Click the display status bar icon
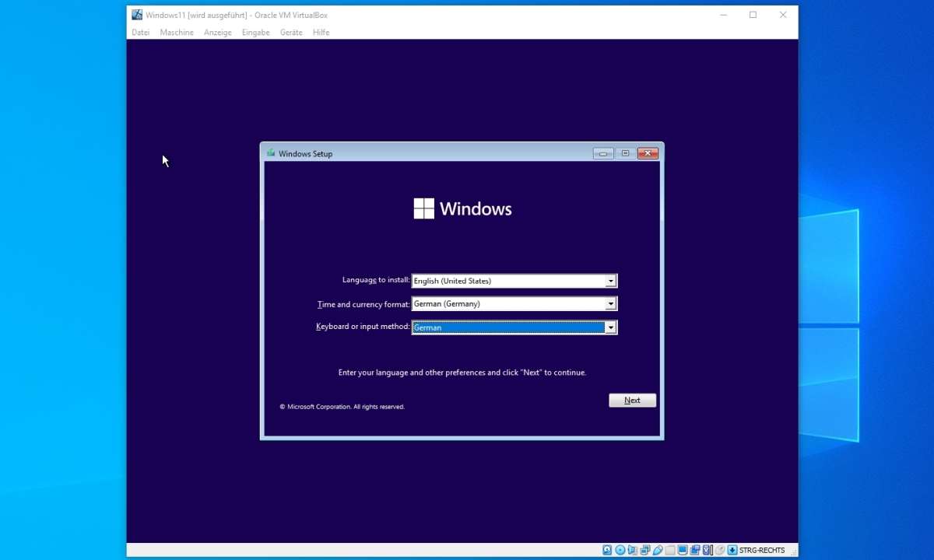Image resolution: width=934 pixels, height=560 pixels. pyautogui.click(x=683, y=550)
